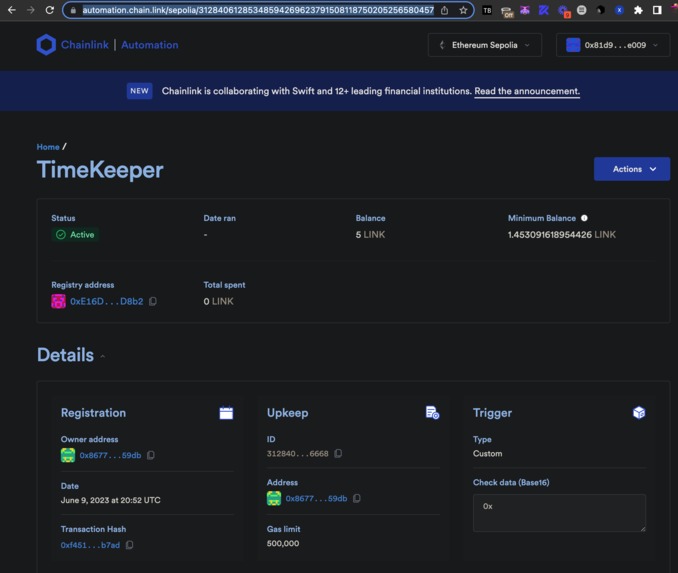The height and width of the screenshot is (573, 678).
Task: Open transaction hash 0xf451...b7ad link
Action: tap(90, 545)
